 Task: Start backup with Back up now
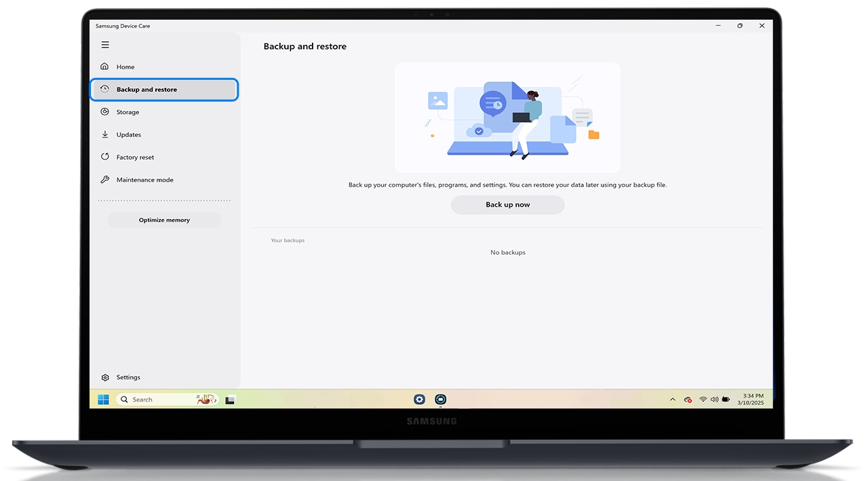pyautogui.click(x=508, y=205)
